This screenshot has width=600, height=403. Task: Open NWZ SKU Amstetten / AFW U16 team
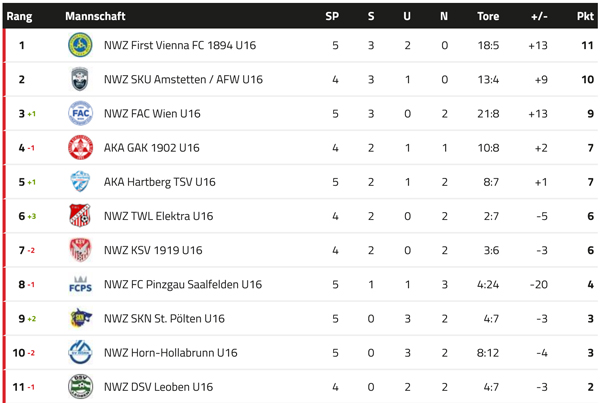pyautogui.click(x=183, y=80)
